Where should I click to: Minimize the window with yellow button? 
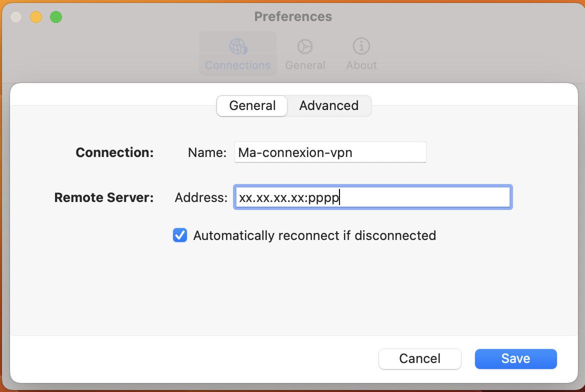pos(36,17)
